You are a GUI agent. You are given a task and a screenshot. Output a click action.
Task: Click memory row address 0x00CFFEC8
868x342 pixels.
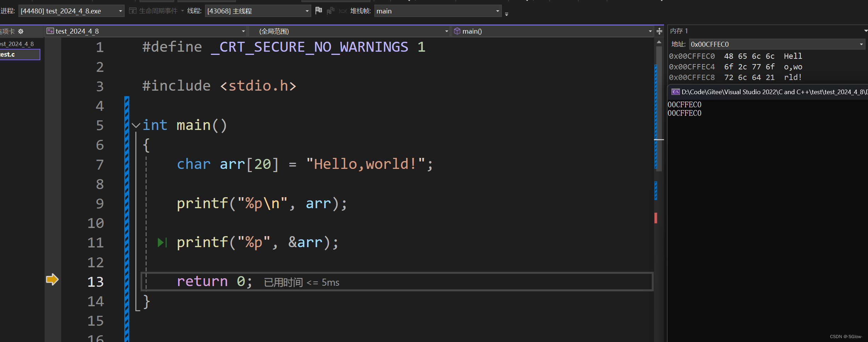pos(692,78)
